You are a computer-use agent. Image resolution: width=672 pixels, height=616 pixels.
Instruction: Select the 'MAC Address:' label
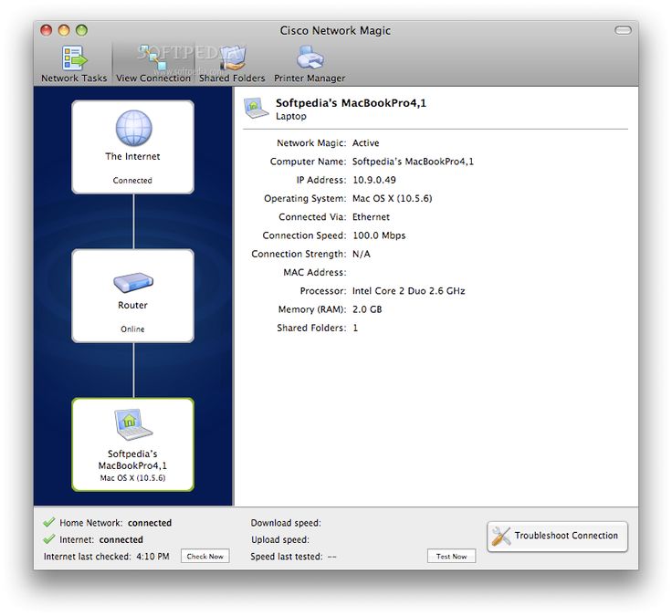point(315,273)
